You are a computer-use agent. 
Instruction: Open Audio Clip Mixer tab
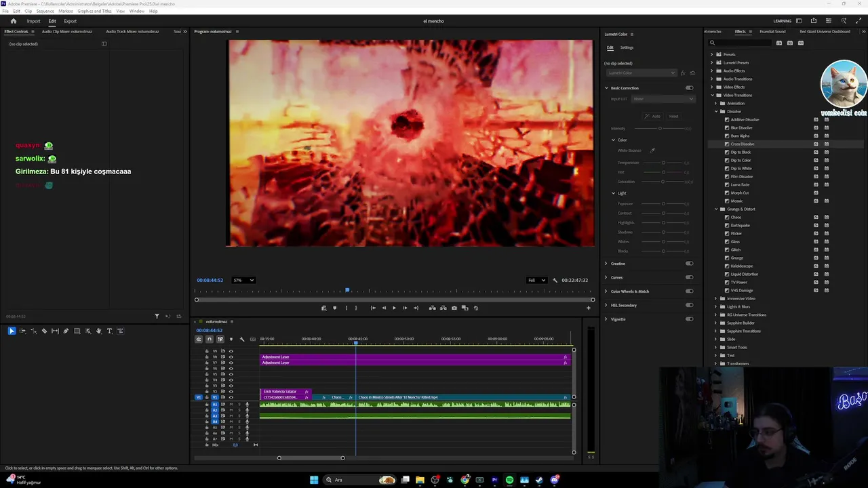(x=67, y=31)
